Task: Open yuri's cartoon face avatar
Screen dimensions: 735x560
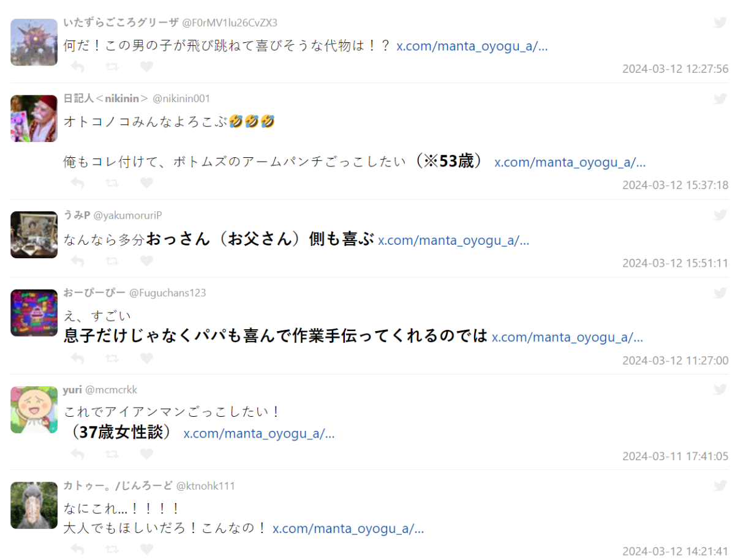Action: pyautogui.click(x=34, y=409)
